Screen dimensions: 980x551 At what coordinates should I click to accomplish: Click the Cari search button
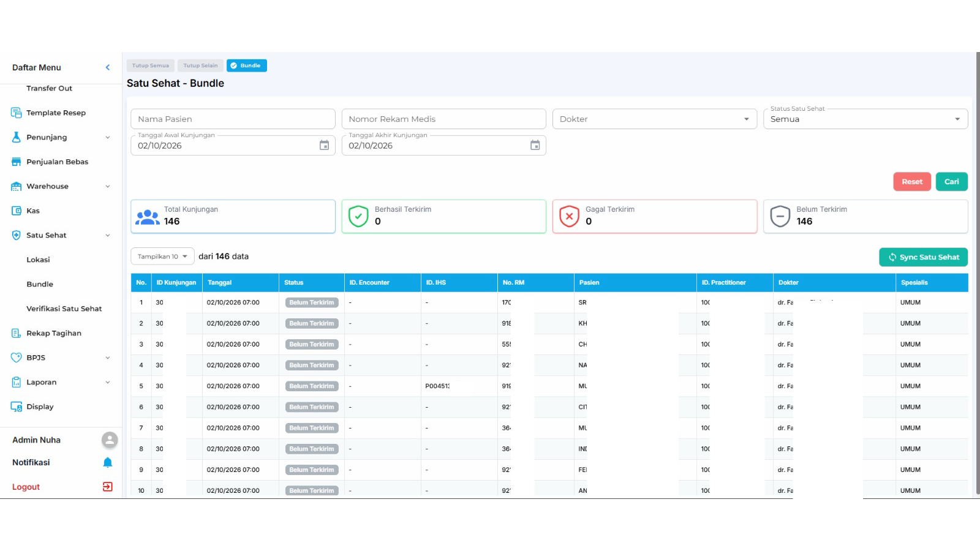click(x=952, y=182)
